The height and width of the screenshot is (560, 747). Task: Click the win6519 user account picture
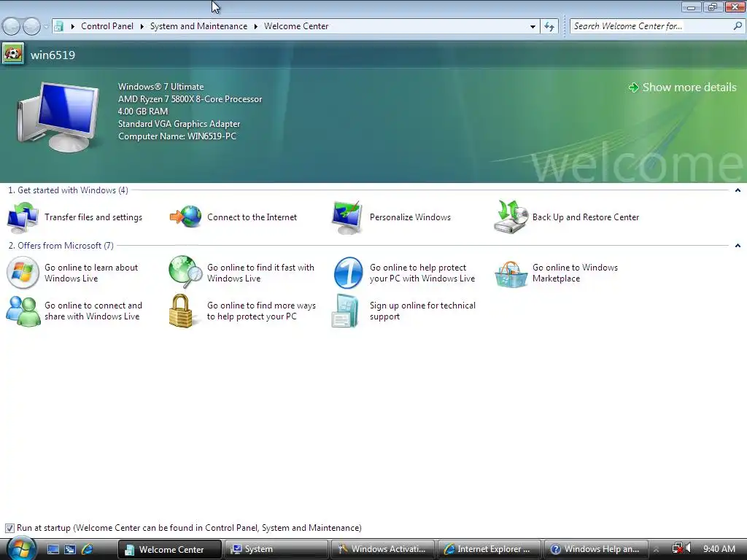[x=13, y=54]
